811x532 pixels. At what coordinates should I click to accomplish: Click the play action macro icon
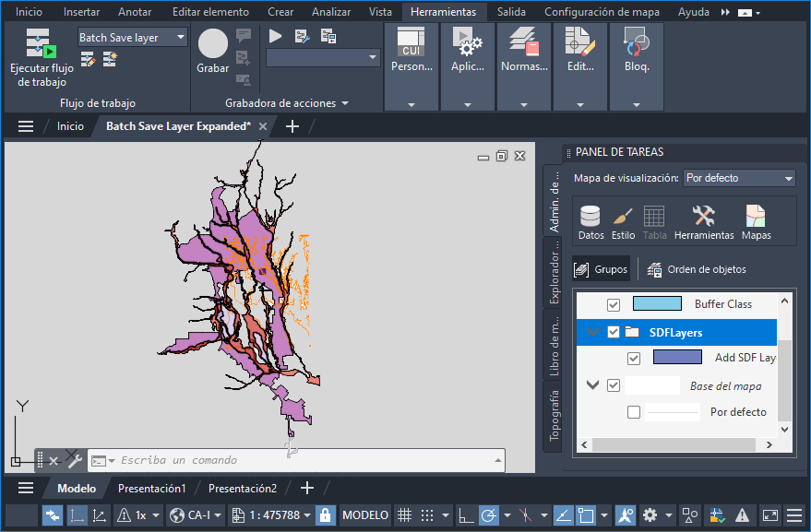tap(276, 36)
